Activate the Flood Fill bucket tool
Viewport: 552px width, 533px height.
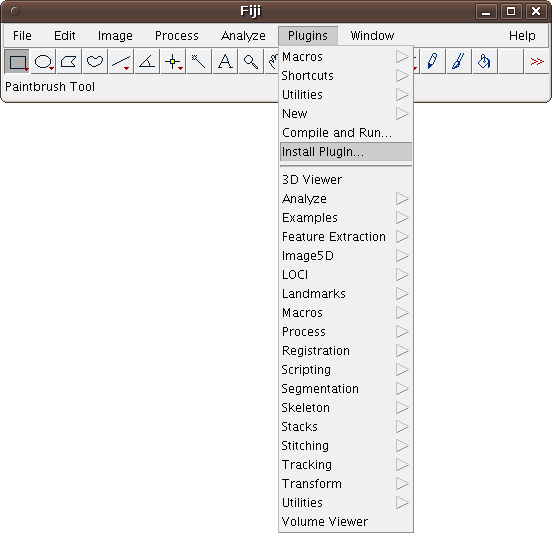click(x=485, y=62)
